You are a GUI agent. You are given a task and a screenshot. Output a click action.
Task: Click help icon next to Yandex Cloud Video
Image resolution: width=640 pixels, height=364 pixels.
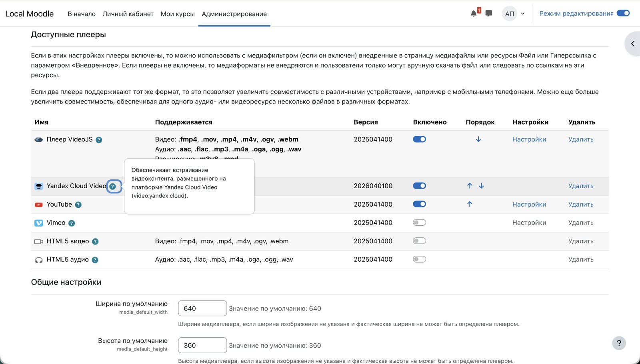pyautogui.click(x=113, y=186)
